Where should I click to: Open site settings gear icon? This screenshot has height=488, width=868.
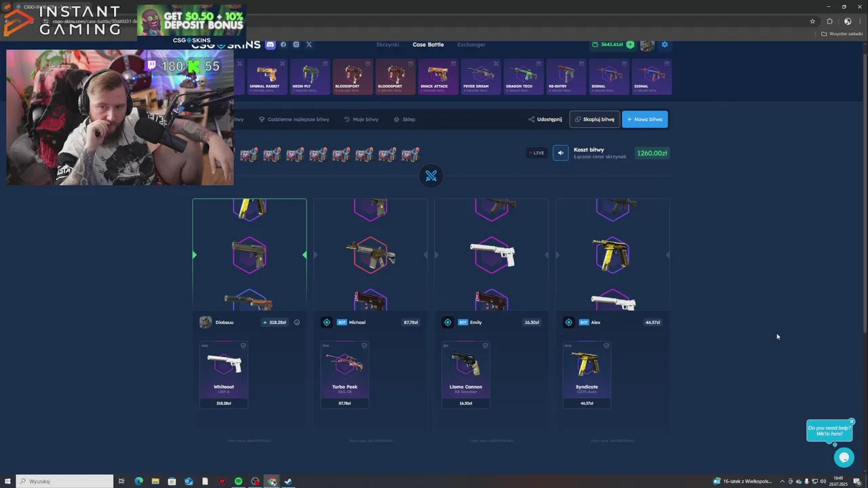[x=665, y=45]
